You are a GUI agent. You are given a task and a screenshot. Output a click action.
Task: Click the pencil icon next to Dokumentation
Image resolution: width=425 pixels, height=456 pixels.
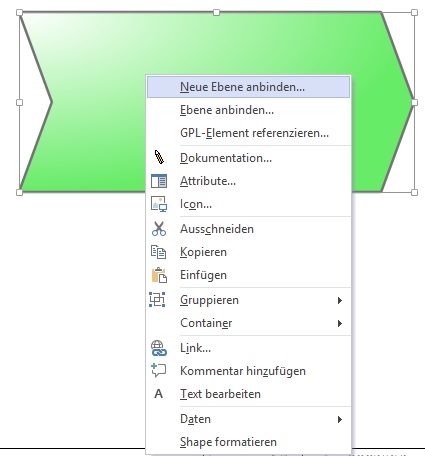click(159, 157)
